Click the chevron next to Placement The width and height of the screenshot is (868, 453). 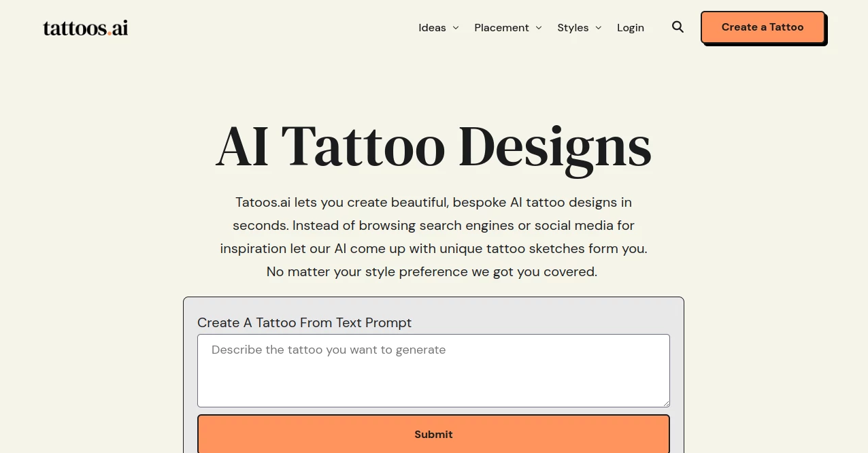(x=539, y=28)
